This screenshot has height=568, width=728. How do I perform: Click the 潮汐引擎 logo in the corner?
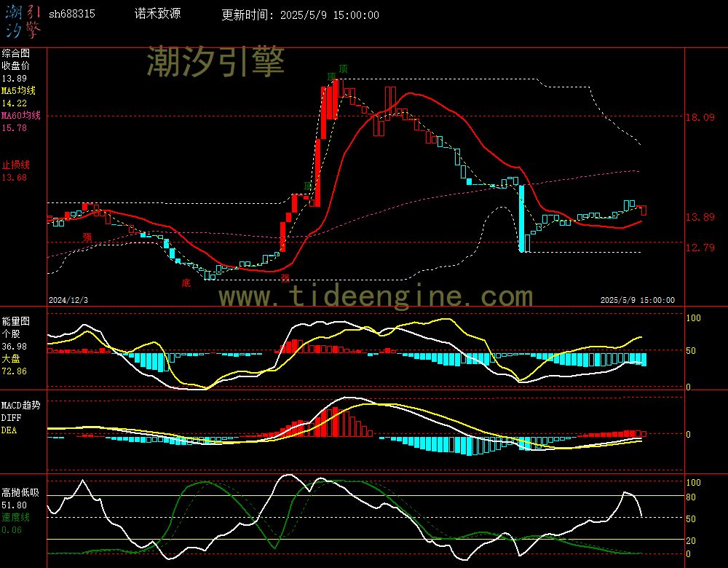pyautogui.click(x=23, y=22)
